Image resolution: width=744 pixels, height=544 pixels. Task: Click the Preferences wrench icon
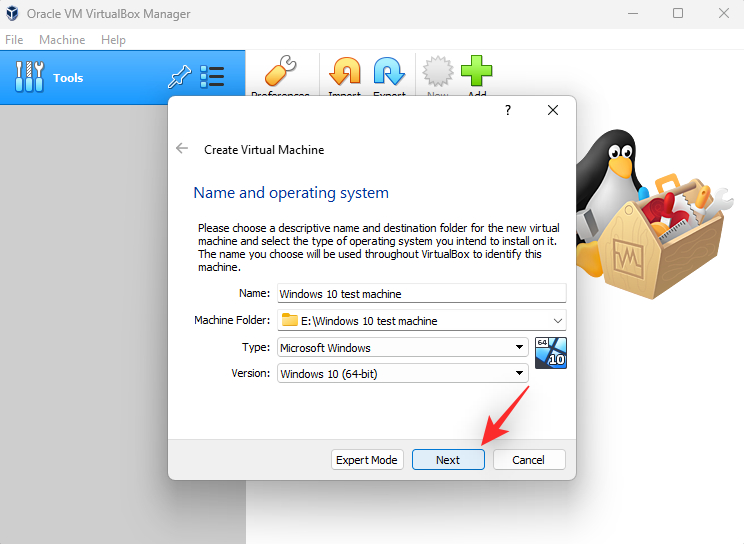pos(280,74)
